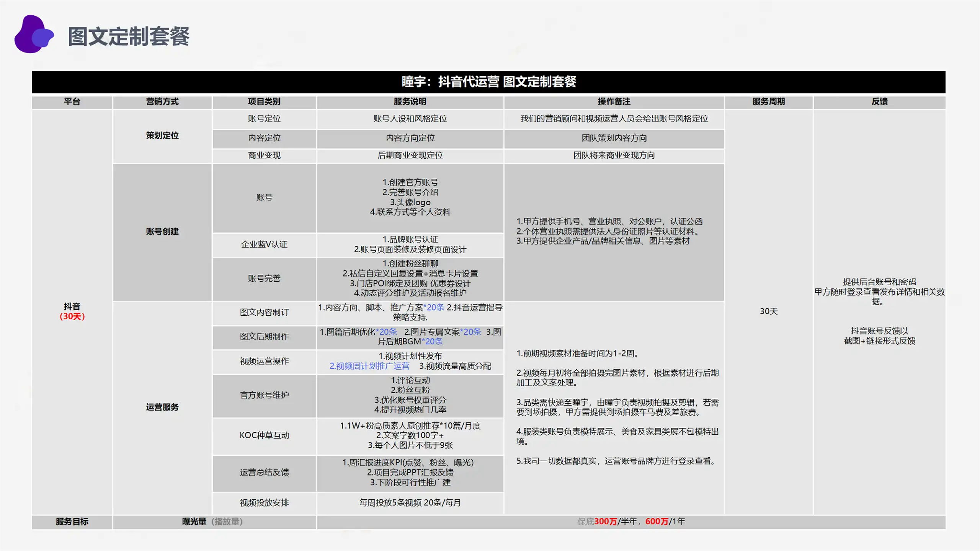
Task: Click the line 2.项目完成PPT汇报反馈
Action: tap(410, 473)
